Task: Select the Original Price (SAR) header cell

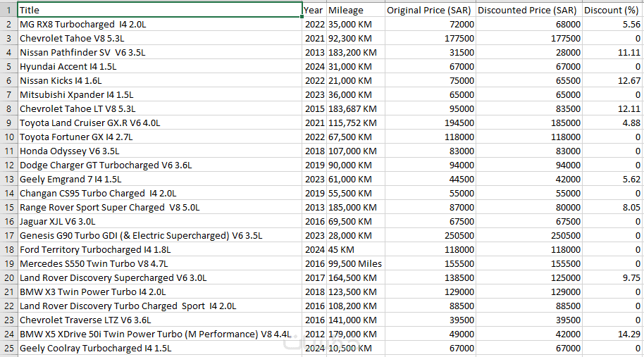Action: click(x=430, y=10)
